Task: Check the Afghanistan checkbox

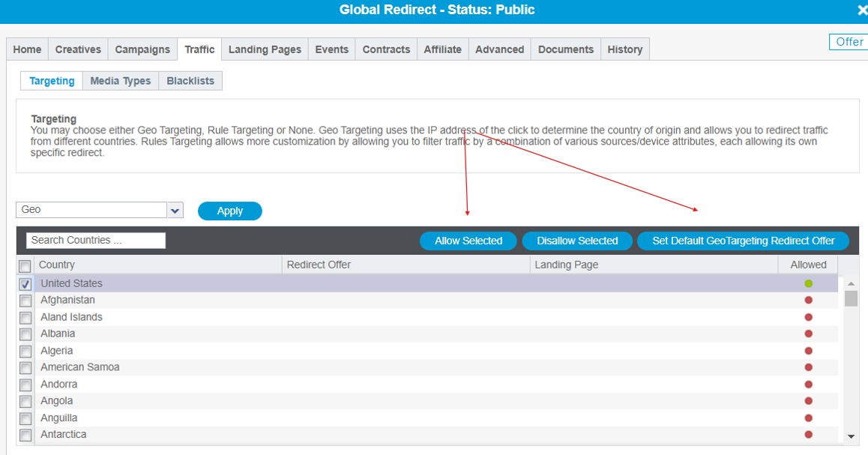Action: 25,301
